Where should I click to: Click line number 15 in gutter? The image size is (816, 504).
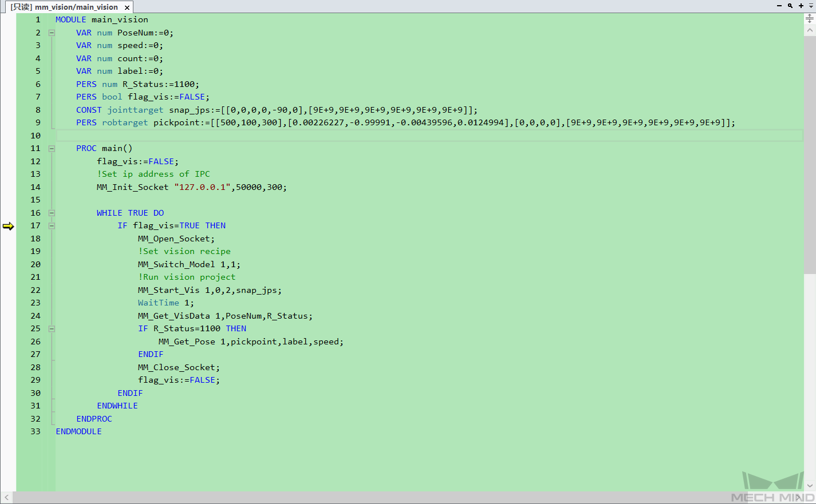click(36, 200)
